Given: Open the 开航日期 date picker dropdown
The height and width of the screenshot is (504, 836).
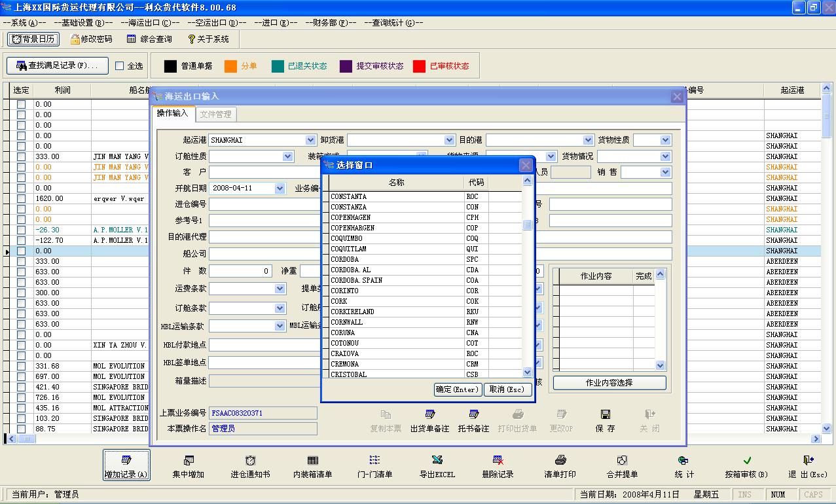Looking at the screenshot, I should (280, 189).
